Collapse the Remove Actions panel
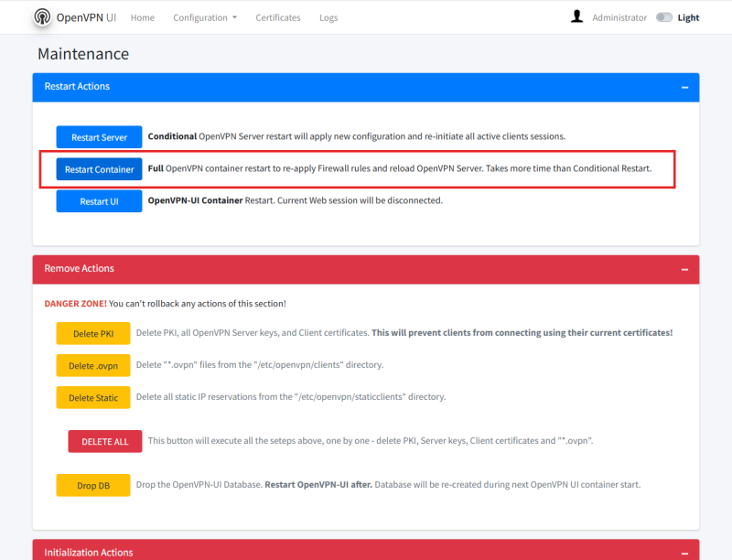732x560 pixels. coord(684,269)
